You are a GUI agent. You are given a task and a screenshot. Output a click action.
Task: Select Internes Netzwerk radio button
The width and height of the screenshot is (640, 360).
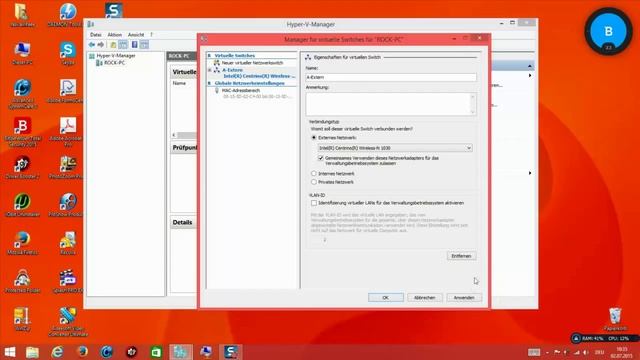tap(313, 174)
